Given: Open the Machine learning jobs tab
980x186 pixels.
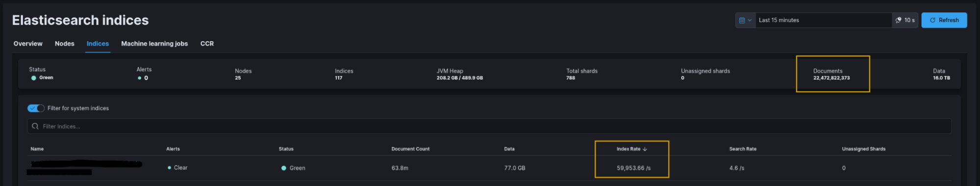Looking at the screenshot, I should point(154,44).
